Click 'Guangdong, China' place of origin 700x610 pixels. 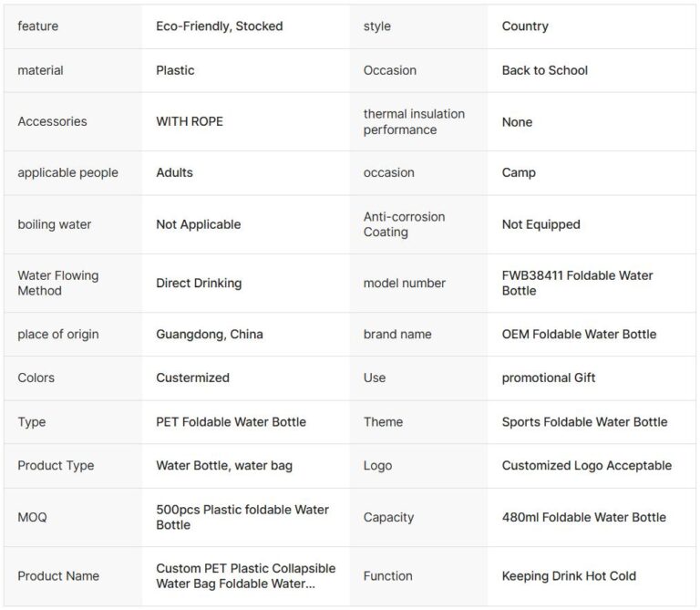(209, 334)
